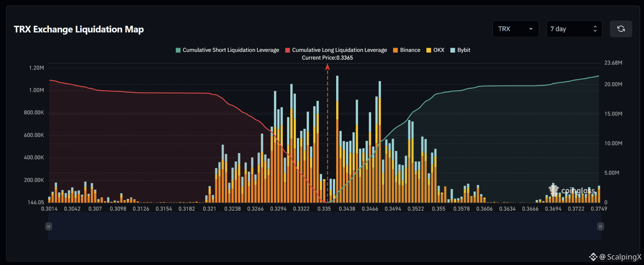
Task: Toggle Cumulative Long Liquidation Leverage legend series
Action: pos(336,50)
